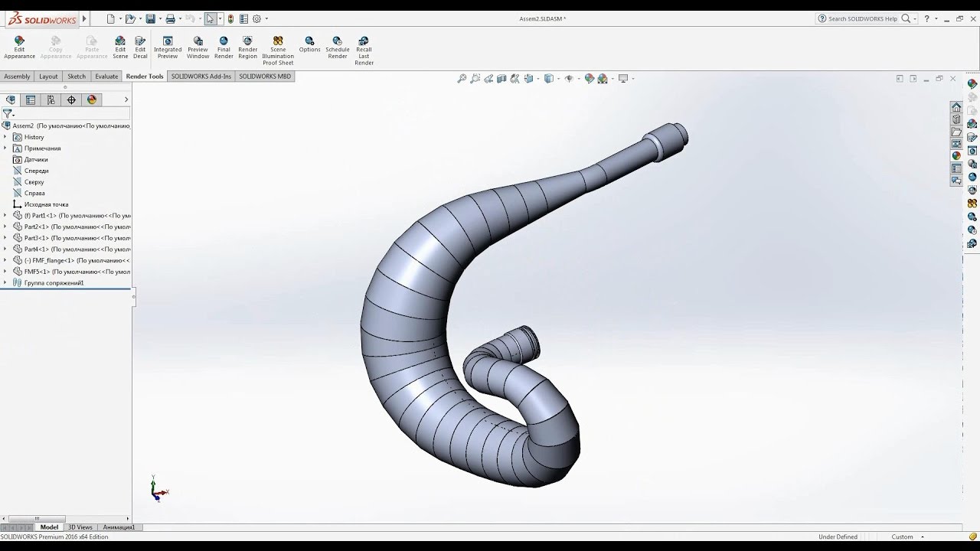
Task: Click Zoom to Area in the view toolbar
Action: click(475, 78)
